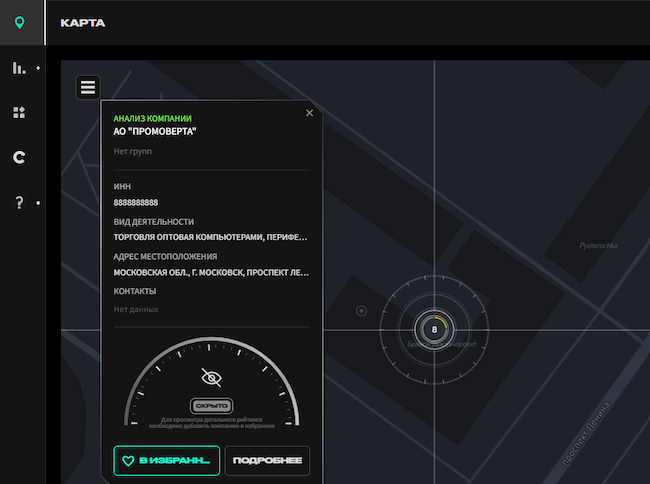
Task: Add company to favorites with В ИЗБРАНН… button
Action: (167, 460)
